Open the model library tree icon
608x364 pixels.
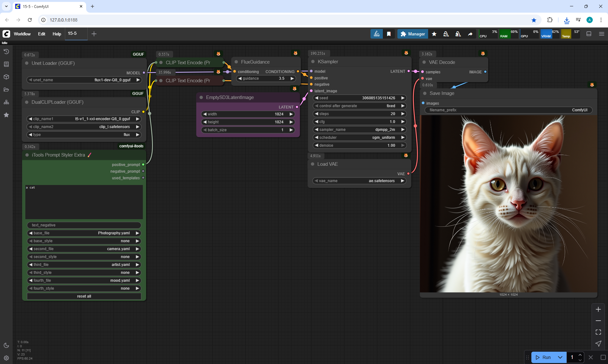pyautogui.click(x=6, y=102)
